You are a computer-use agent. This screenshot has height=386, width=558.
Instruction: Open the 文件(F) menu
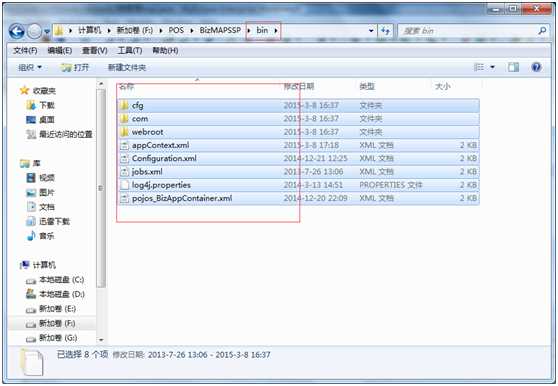pyautogui.click(x=25, y=51)
